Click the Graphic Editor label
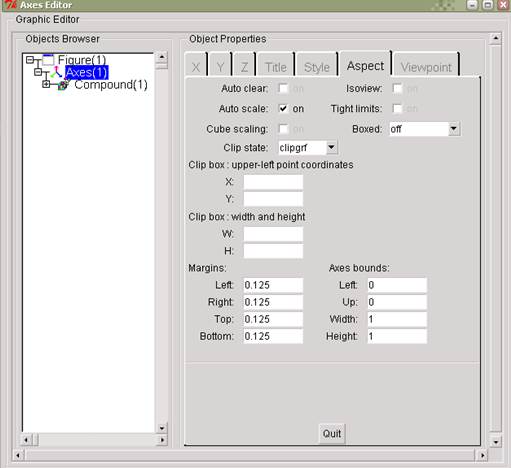511x468 pixels. (47, 19)
